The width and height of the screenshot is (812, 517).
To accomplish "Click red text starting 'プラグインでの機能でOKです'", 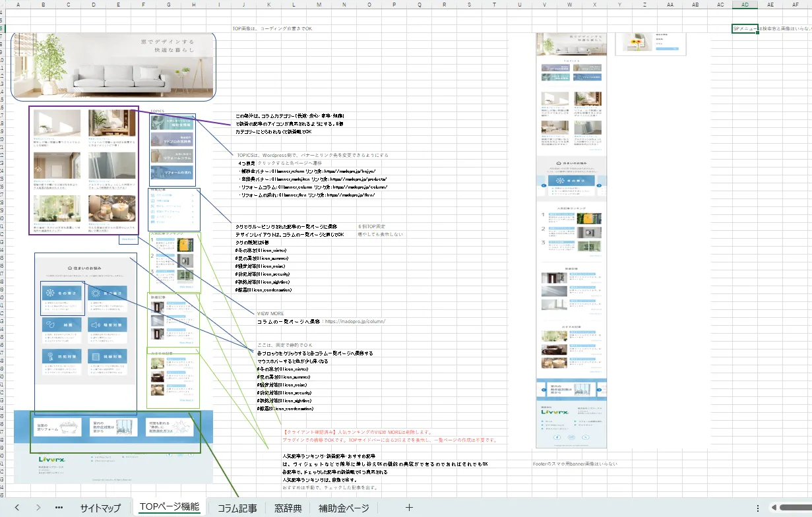I will (x=389, y=440).
